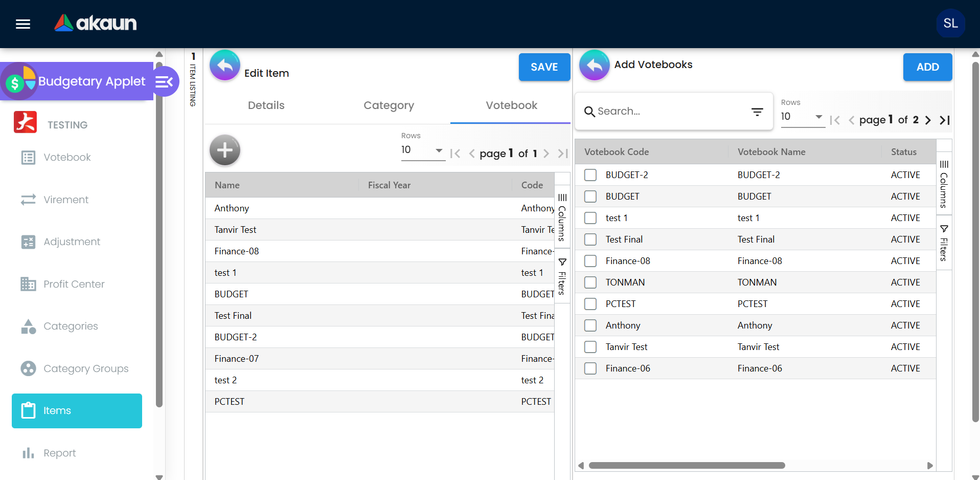The height and width of the screenshot is (480, 980).
Task: Open the Report module
Action: 60,453
